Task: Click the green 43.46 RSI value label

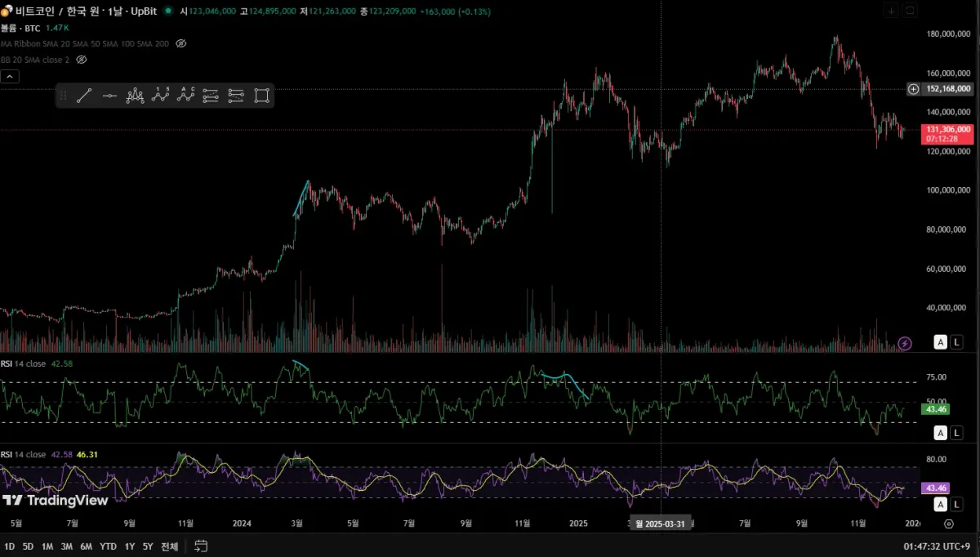Action: click(935, 409)
